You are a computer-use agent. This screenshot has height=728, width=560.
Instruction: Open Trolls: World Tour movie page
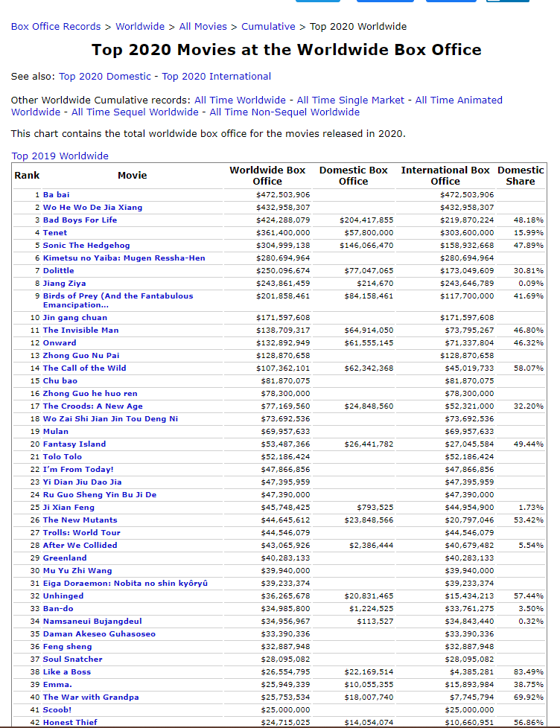pyautogui.click(x=81, y=532)
